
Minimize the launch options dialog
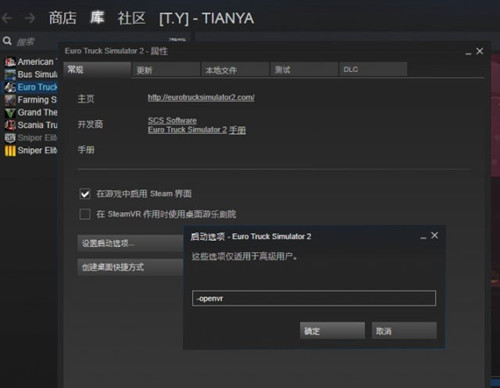click(x=423, y=237)
